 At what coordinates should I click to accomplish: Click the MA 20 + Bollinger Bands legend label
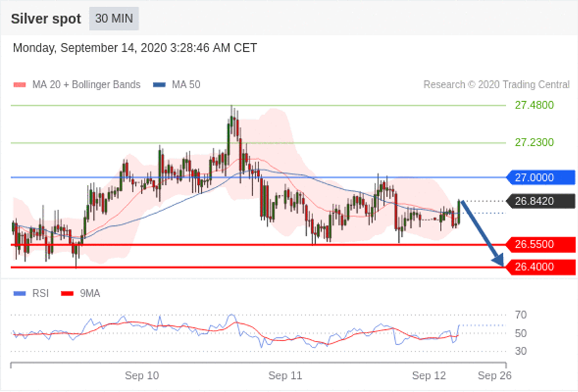[x=86, y=85]
